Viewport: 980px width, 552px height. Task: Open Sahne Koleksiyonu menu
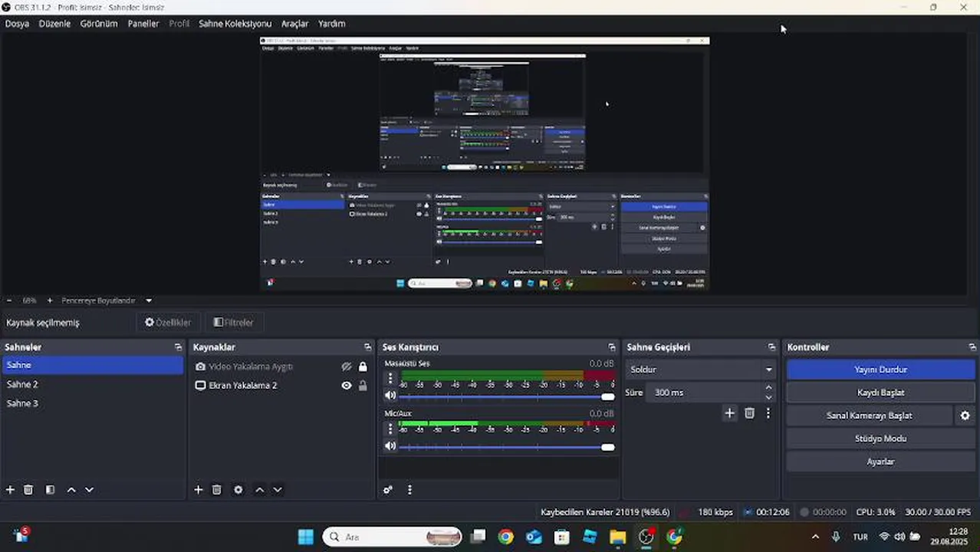tap(235, 24)
